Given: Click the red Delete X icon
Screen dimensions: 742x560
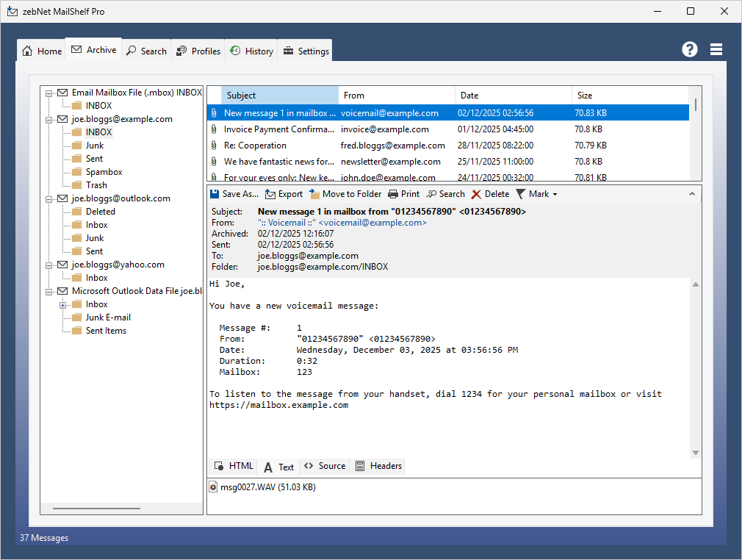Looking at the screenshot, I should pyautogui.click(x=477, y=194).
